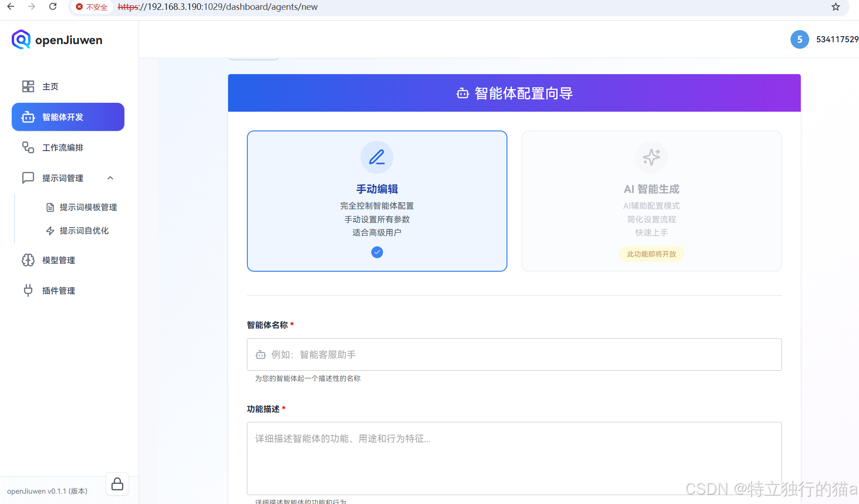Expand the user account menu for 534117529
859x504 pixels.
tap(837, 39)
